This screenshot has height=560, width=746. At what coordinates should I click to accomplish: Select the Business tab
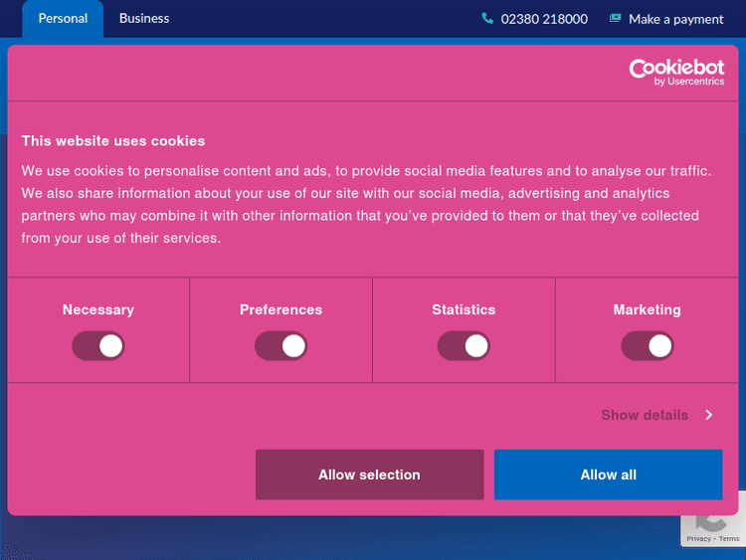[x=144, y=18]
